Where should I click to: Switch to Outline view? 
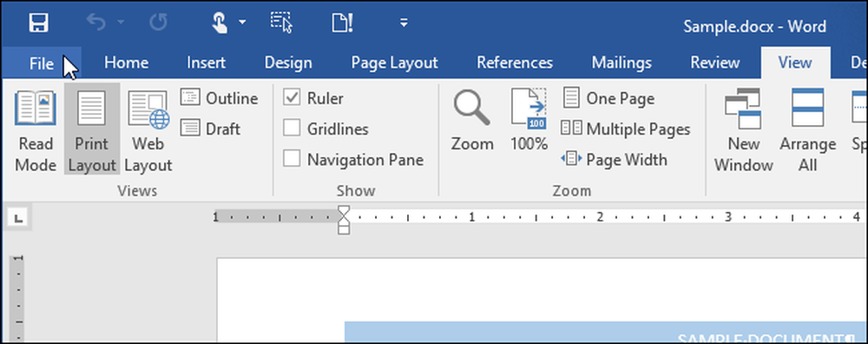pyautogui.click(x=220, y=99)
